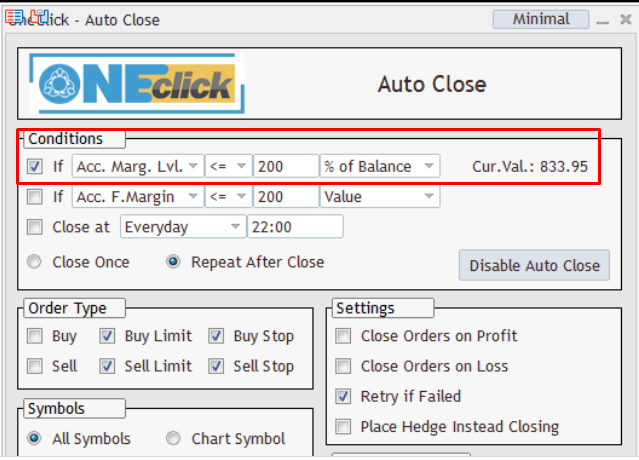The image size is (639, 460).
Task: Select Chart Symbol radio option
Action: tap(173, 438)
